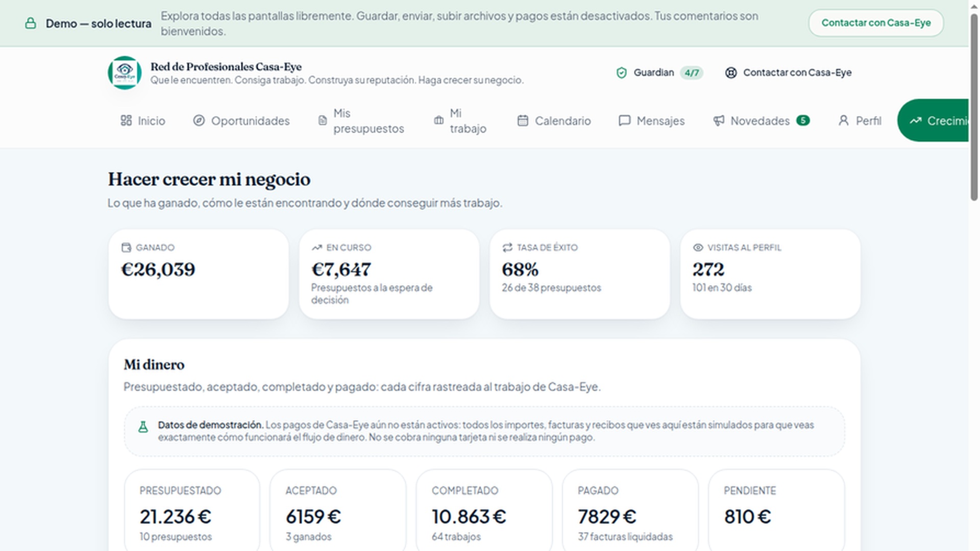Click the Mensajes chat bubble icon
The image size is (980, 551).
624,120
